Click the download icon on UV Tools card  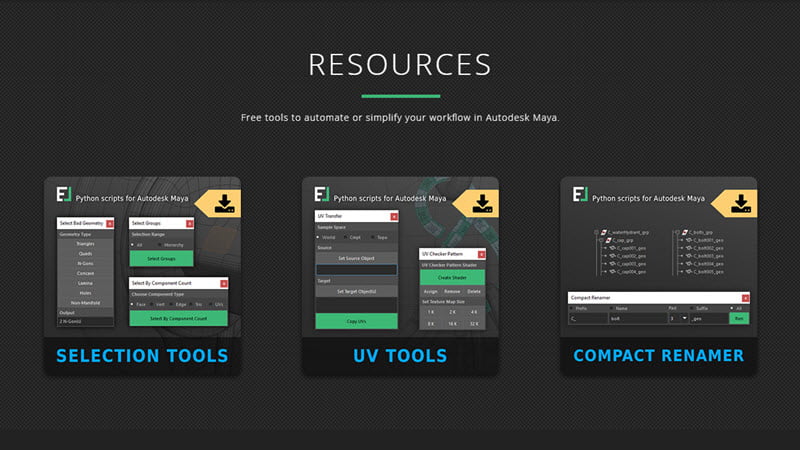coord(481,205)
